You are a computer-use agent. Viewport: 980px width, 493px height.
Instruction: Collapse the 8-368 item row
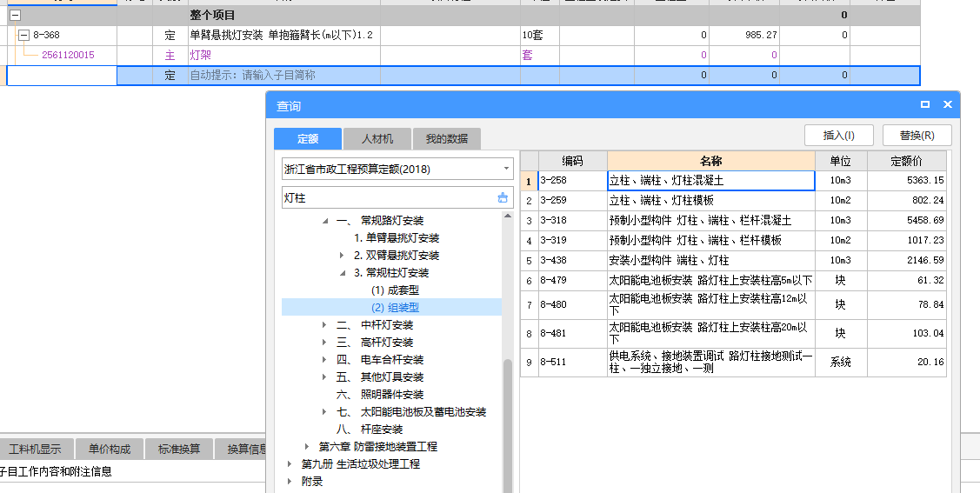point(23,35)
